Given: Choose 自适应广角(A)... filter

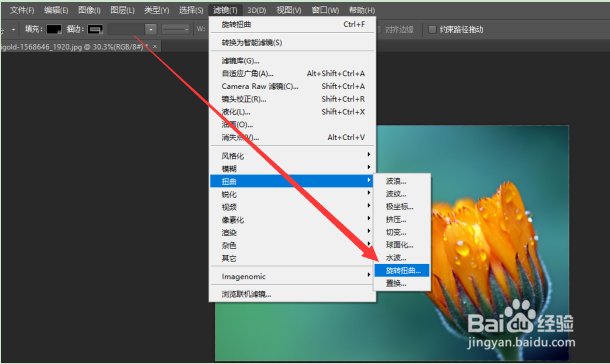Looking at the screenshot, I should 293,74.
